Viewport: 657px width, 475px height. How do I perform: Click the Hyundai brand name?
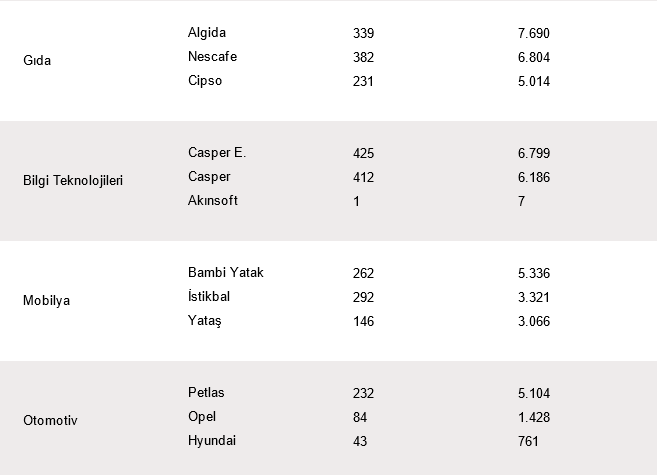(x=212, y=441)
